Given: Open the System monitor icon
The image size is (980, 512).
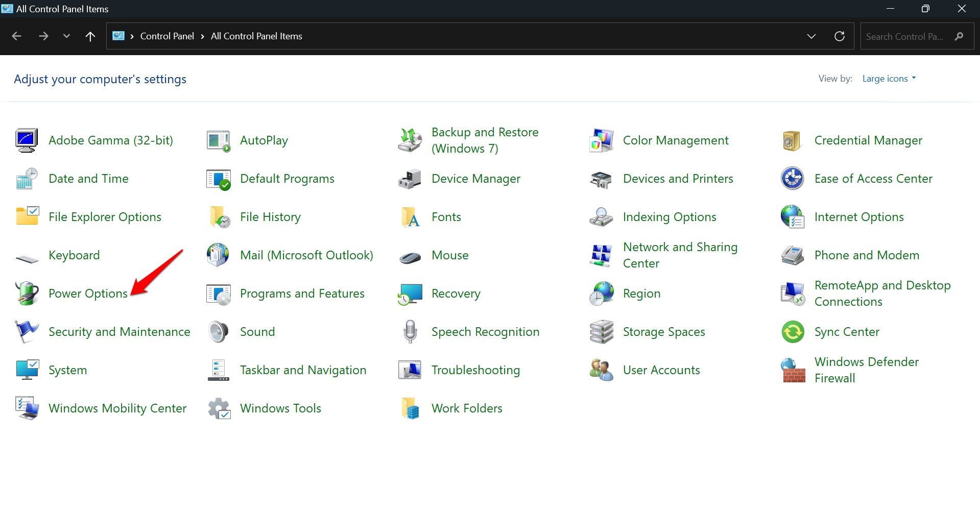Looking at the screenshot, I should coord(27,370).
